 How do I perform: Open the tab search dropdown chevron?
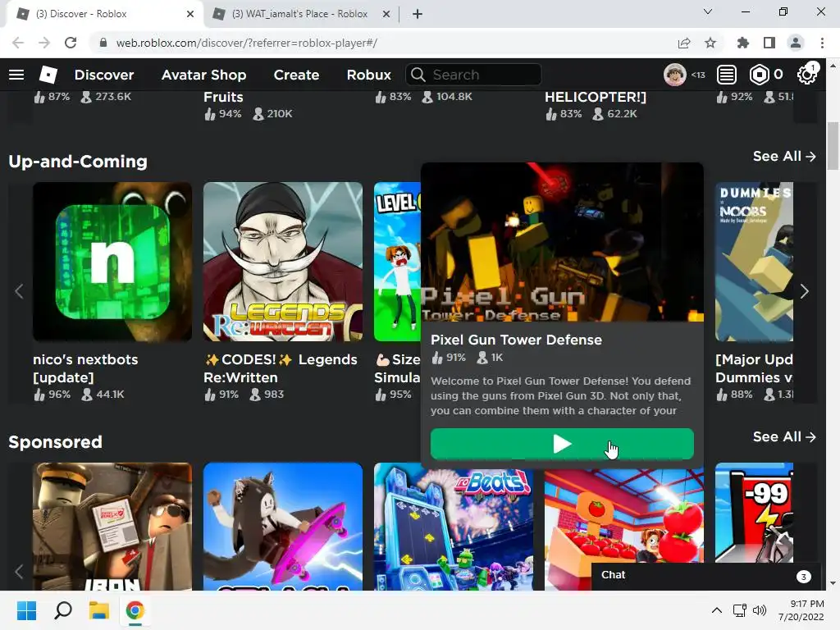(x=708, y=11)
